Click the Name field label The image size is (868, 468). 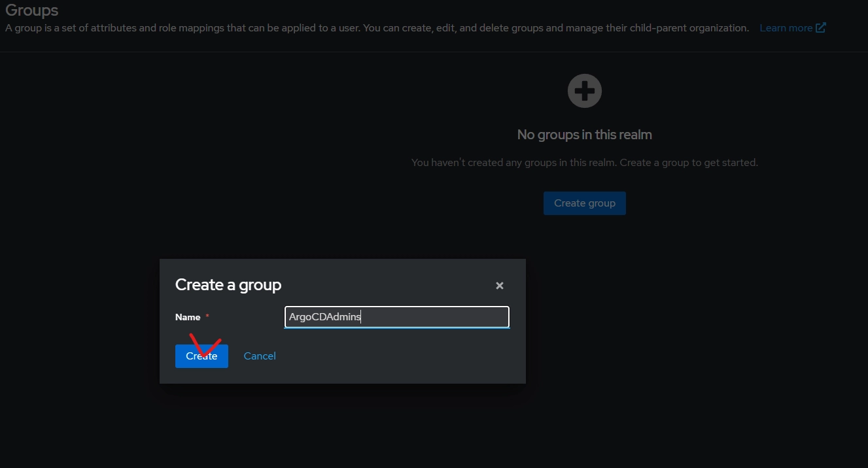188,317
